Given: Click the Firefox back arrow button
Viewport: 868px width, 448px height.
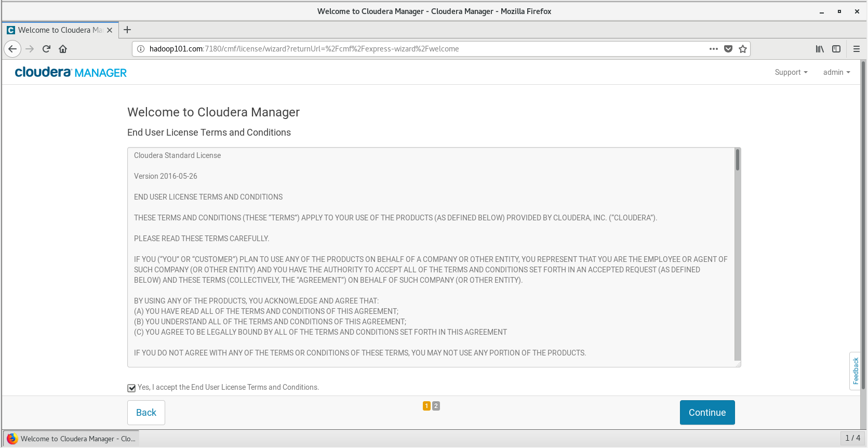Looking at the screenshot, I should (12, 49).
